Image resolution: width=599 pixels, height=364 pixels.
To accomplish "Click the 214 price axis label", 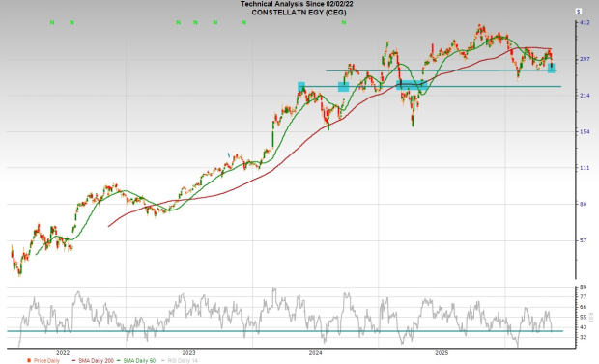I will (x=585, y=96).
